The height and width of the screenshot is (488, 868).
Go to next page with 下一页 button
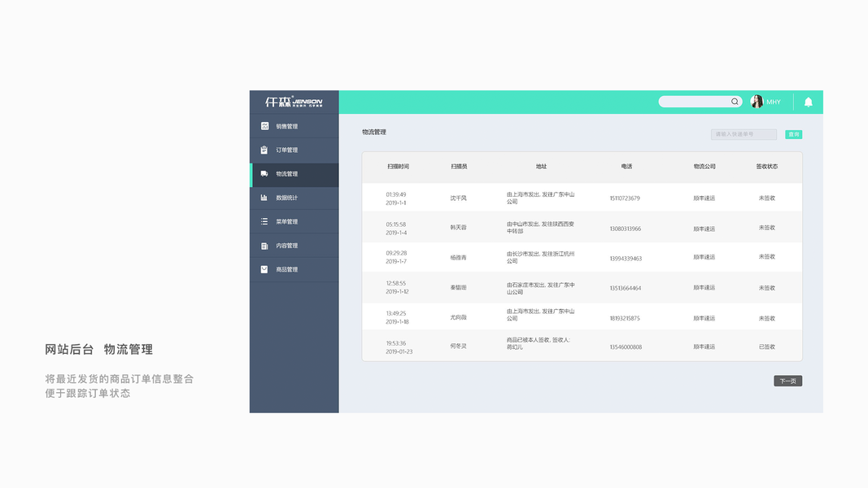[x=787, y=381]
